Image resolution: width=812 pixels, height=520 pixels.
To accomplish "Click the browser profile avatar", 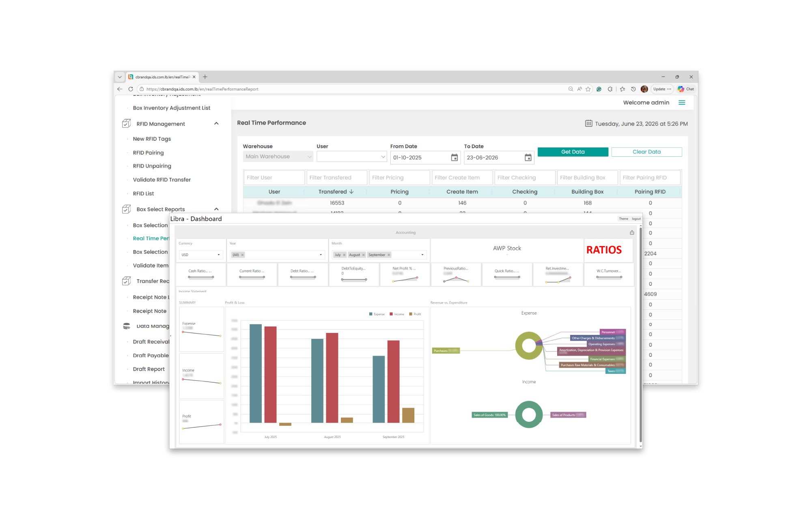I will click(x=644, y=89).
